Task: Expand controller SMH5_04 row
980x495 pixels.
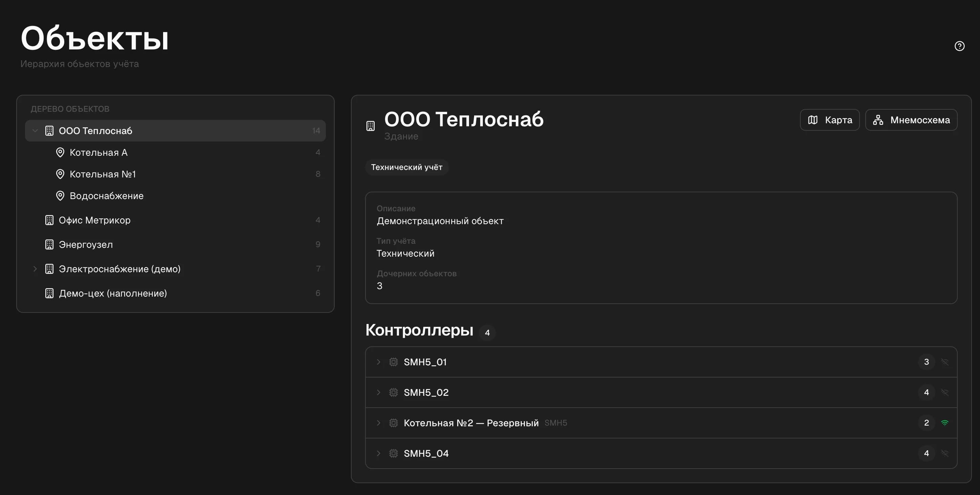Action: coord(378,453)
